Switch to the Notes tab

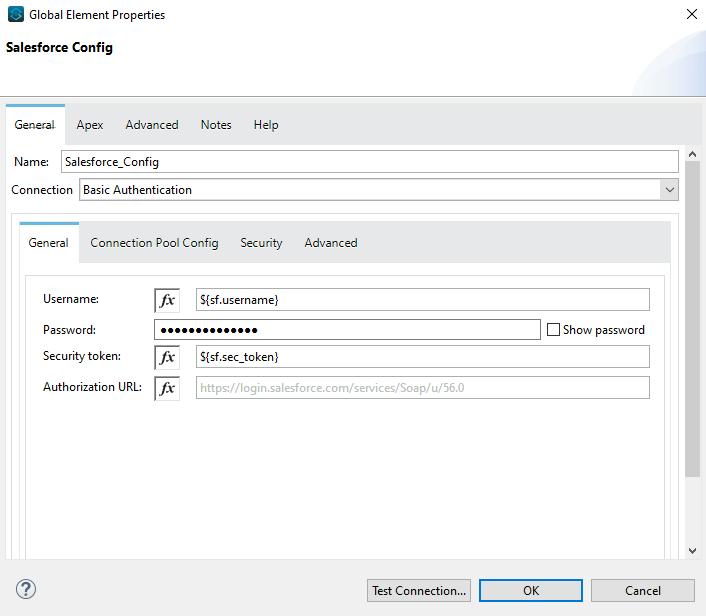[x=216, y=125]
